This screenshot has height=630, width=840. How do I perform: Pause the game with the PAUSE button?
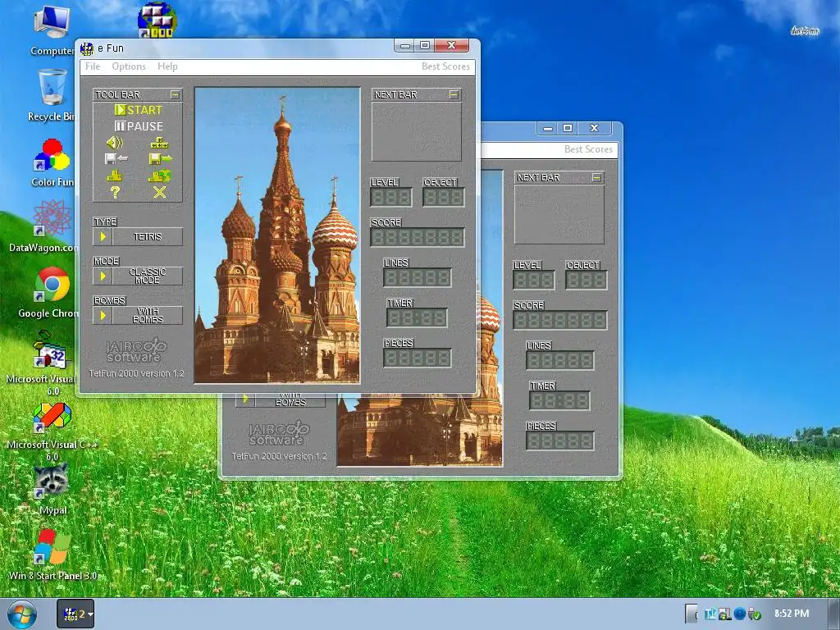click(138, 126)
